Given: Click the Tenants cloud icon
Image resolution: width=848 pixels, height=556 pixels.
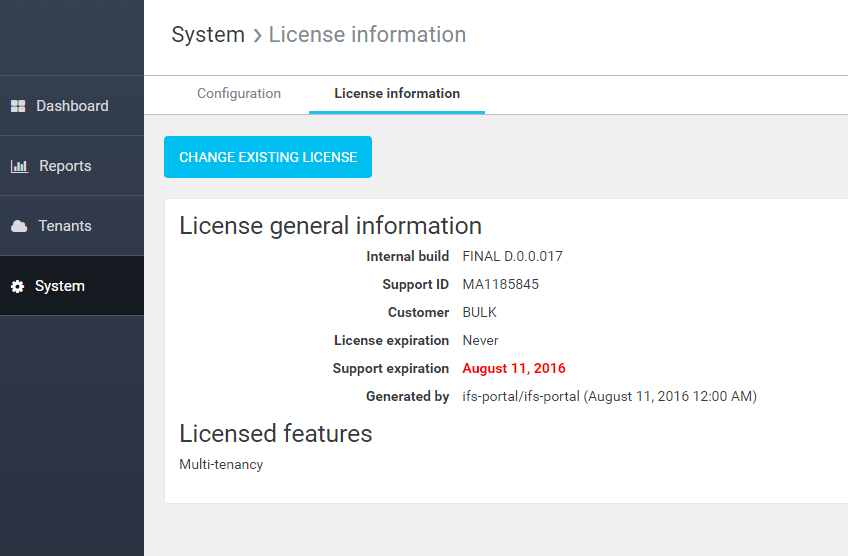Looking at the screenshot, I should pyautogui.click(x=19, y=226).
